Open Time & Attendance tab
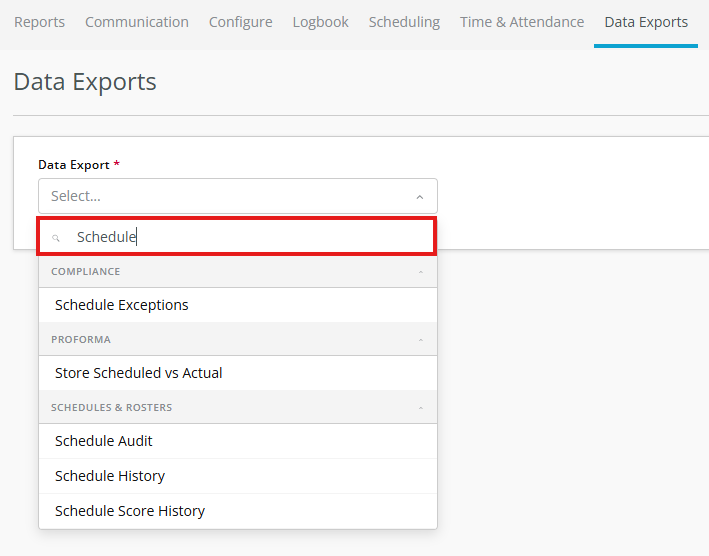 (522, 22)
